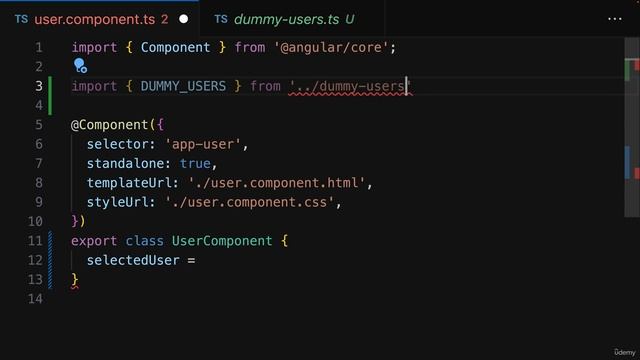
Task: Click the true value on line 7
Action: (195, 163)
